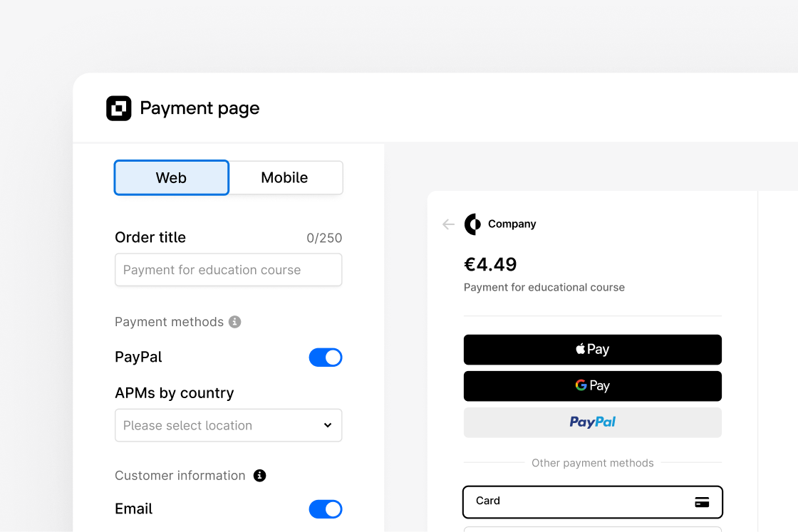Viewport: 798px width, 532px height.
Task: Disable the PayPal payment toggle
Action: point(326,357)
